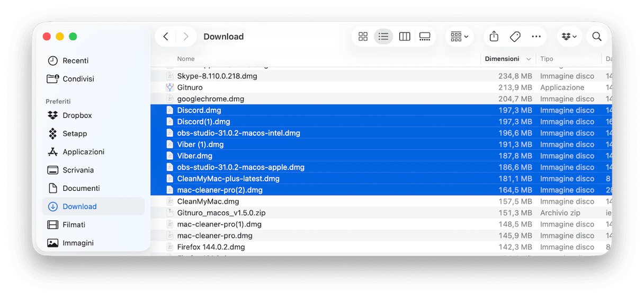Screen dimensions: 644x298
Task: Select Discord(1).dmg file
Action: [x=381, y=121]
